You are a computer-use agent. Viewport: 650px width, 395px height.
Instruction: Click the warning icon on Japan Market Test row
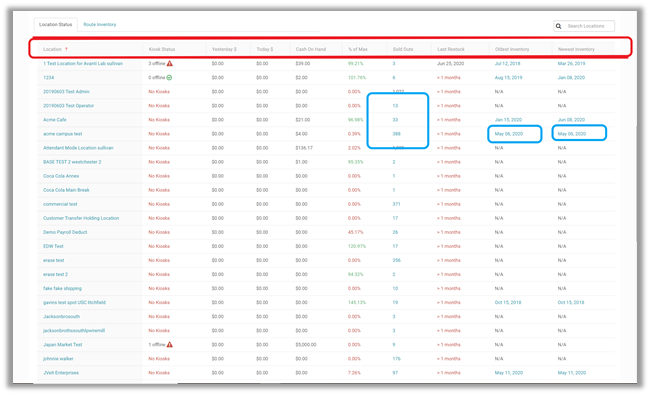170,344
